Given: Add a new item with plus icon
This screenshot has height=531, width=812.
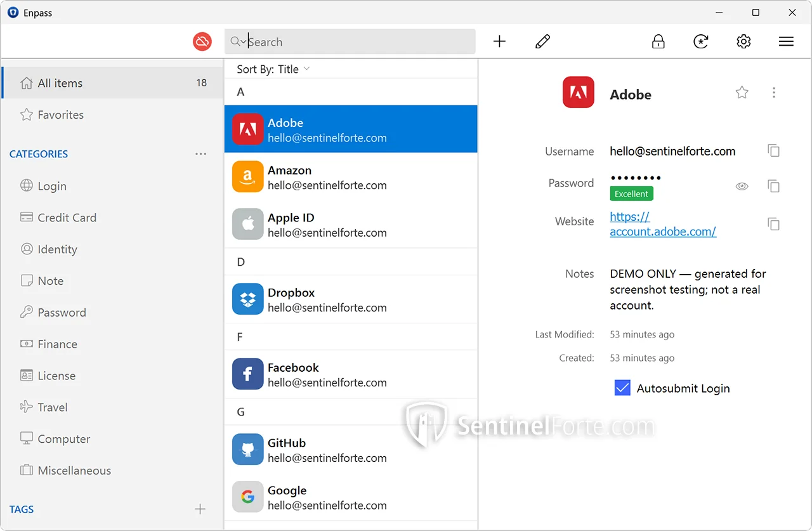Looking at the screenshot, I should (x=500, y=42).
